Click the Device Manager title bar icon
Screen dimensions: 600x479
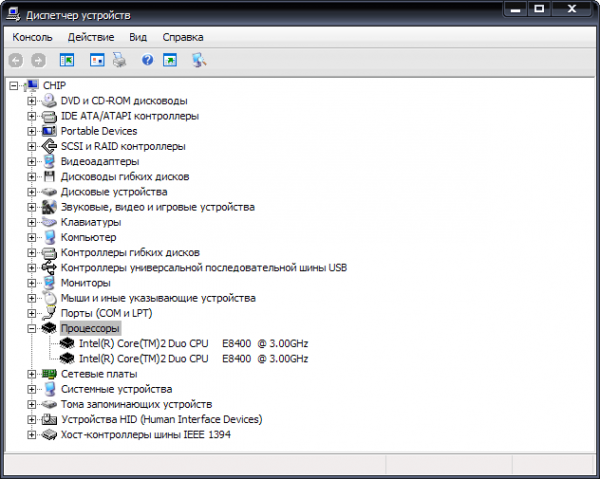[x=13, y=15]
